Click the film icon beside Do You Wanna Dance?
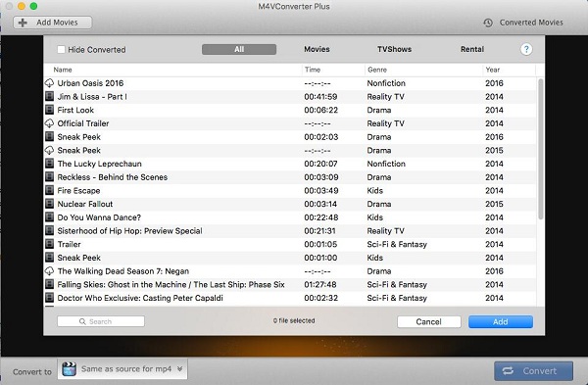Screen dimensions: 588x385 [49, 217]
